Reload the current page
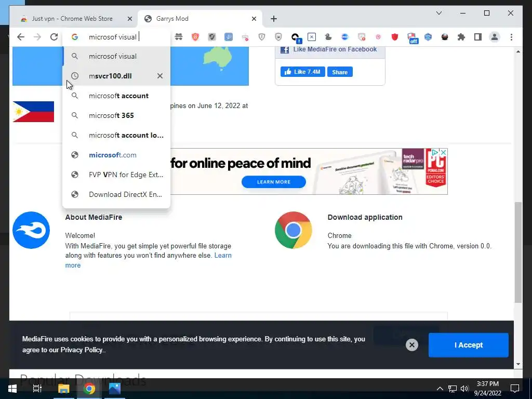Viewport: 532px width, 399px height. 54,37
